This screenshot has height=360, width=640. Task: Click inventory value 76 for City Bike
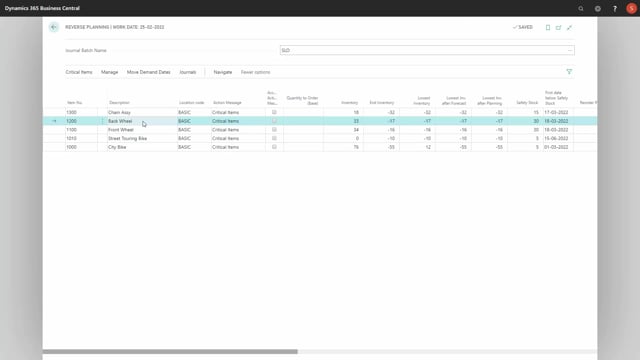[x=356, y=147]
